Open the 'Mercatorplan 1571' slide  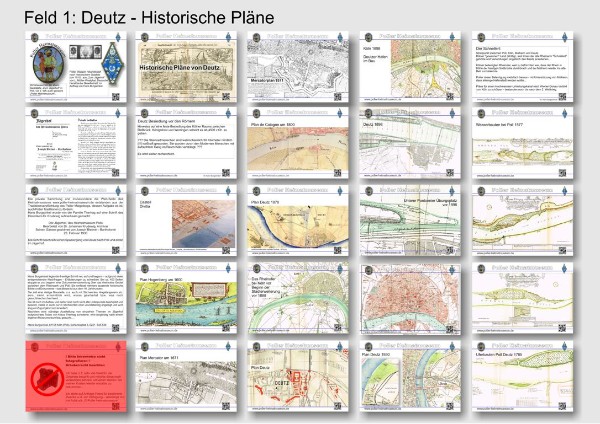[298, 67]
